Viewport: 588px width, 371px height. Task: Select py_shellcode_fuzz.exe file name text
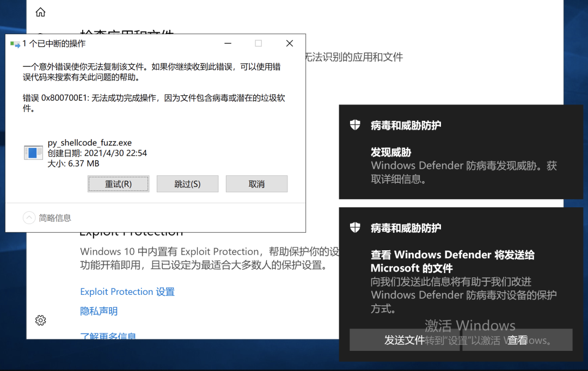[x=90, y=143]
